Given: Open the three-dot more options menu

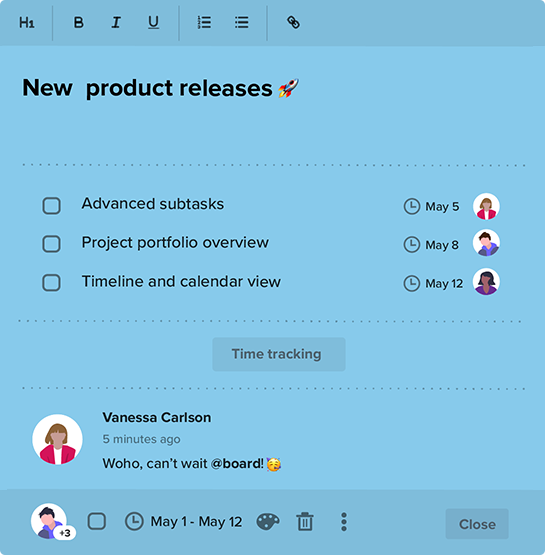Looking at the screenshot, I should [344, 522].
